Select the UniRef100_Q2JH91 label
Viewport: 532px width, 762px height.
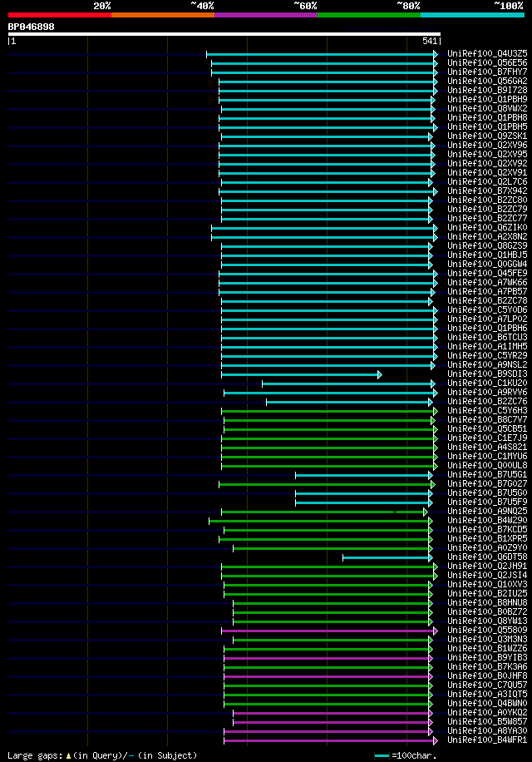(x=487, y=567)
